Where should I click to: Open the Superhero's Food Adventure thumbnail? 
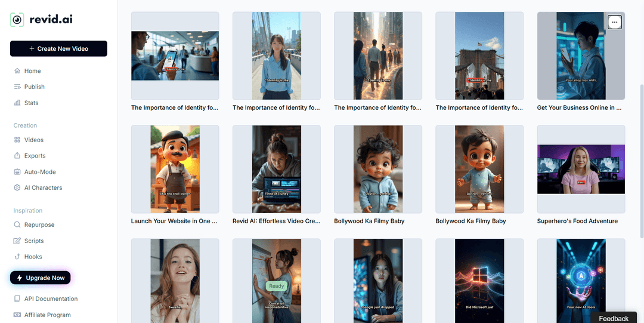(581, 169)
